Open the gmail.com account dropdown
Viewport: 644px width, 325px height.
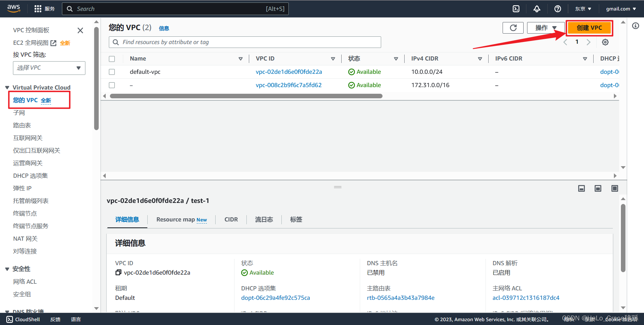[621, 9]
